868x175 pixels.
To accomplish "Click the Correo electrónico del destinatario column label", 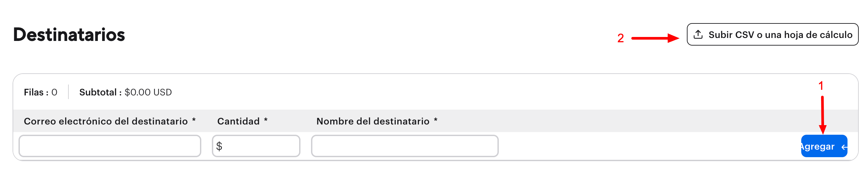I will coord(106,121).
